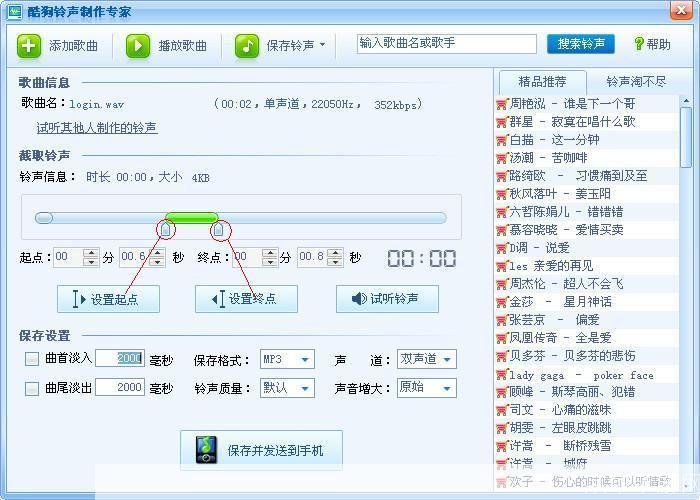Switch to the 精品推荐 tab
This screenshot has height=500, width=700.
[542, 82]
